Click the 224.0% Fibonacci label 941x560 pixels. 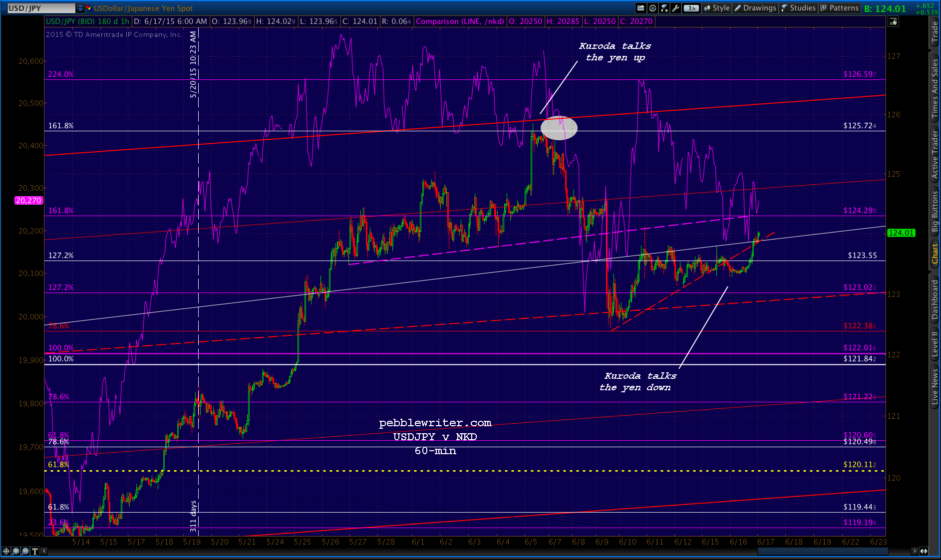pyautogui.click(x=61, y=74)
